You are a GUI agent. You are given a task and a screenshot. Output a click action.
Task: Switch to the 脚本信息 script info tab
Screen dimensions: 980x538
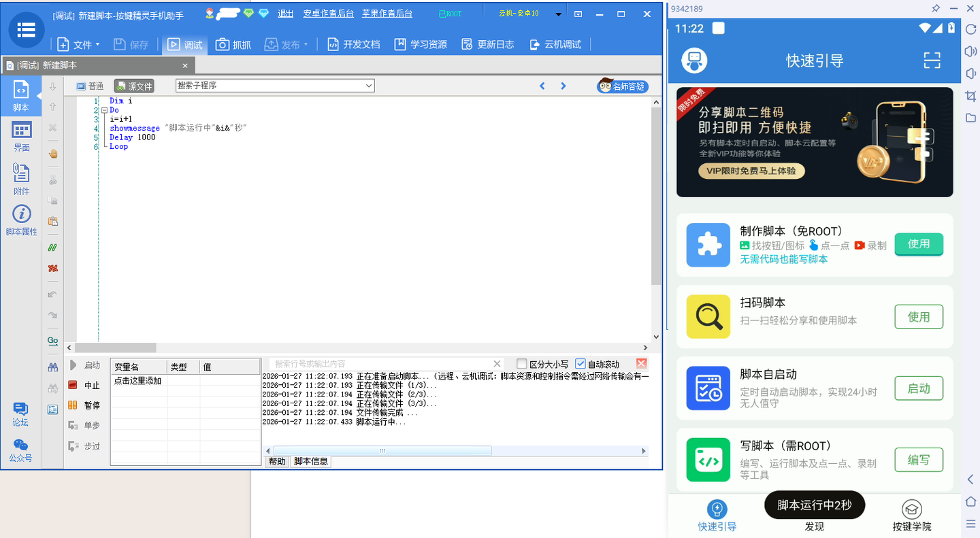(310, 462)
